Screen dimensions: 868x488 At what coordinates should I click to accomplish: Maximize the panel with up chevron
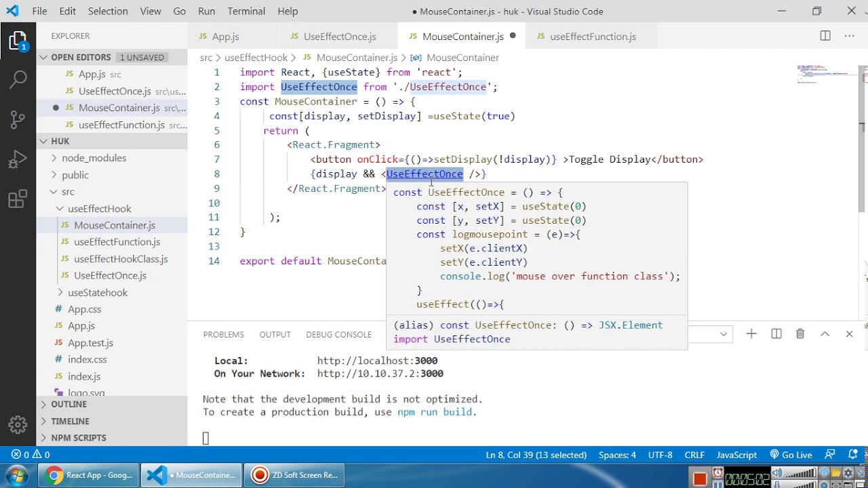click(x=825, y=333)
